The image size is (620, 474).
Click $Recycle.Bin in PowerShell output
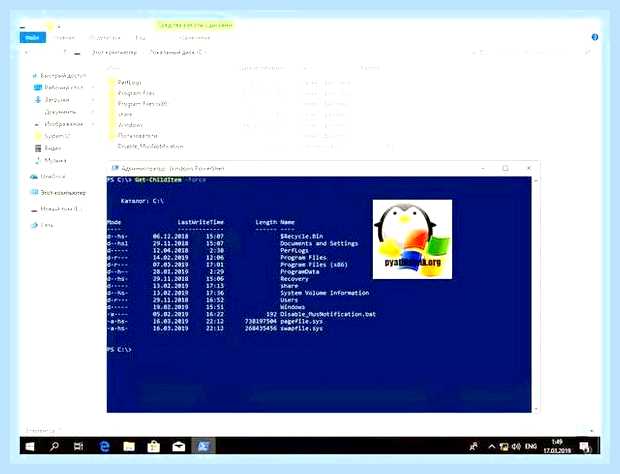coord(301,236)
